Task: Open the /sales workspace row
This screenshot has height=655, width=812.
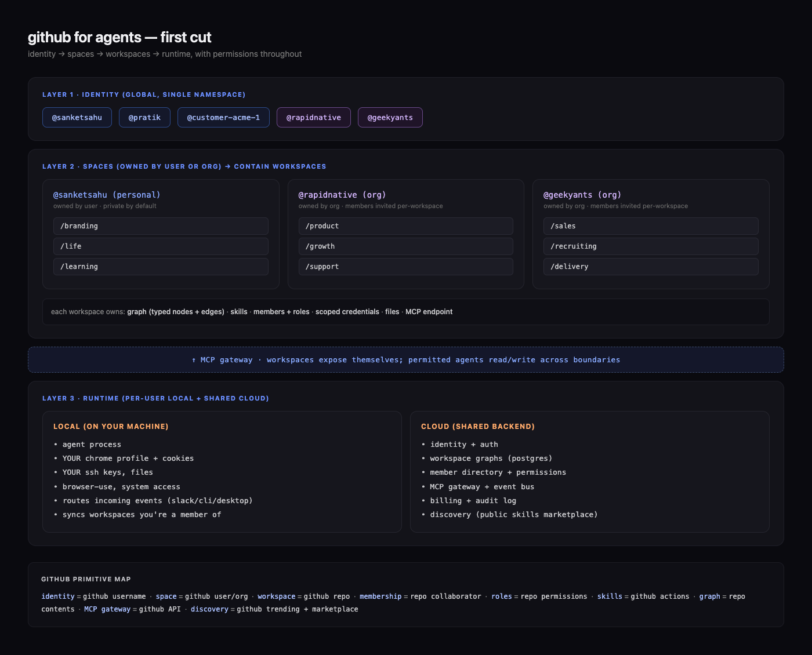Action: pos(651,226)
